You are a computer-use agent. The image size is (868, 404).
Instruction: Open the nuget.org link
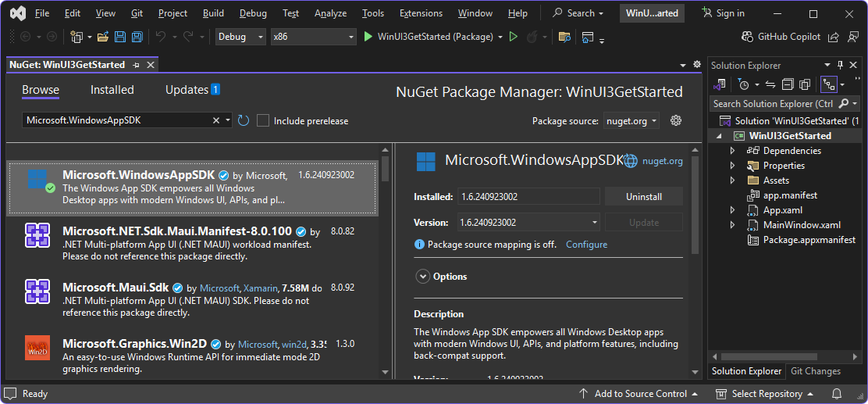point(662,161)
